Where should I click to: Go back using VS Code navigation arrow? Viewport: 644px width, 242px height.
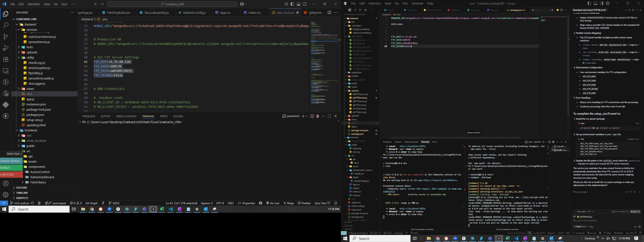[96, 4]
